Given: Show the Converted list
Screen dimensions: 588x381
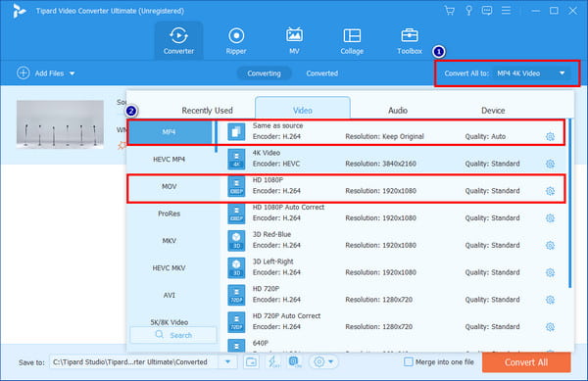Looking at the screenshot, I should 321,73.
